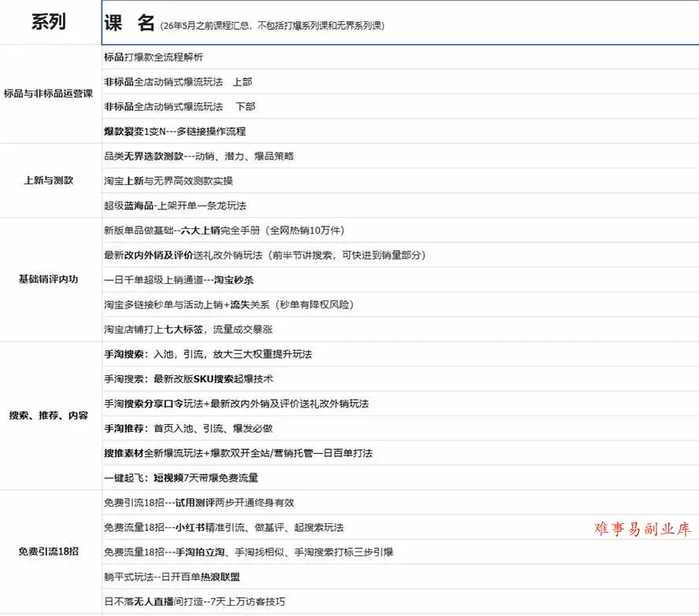This screenshot has height=616, width=699.
Task: Click the row 日不落无人直播间打造
Action: [401, 602]
